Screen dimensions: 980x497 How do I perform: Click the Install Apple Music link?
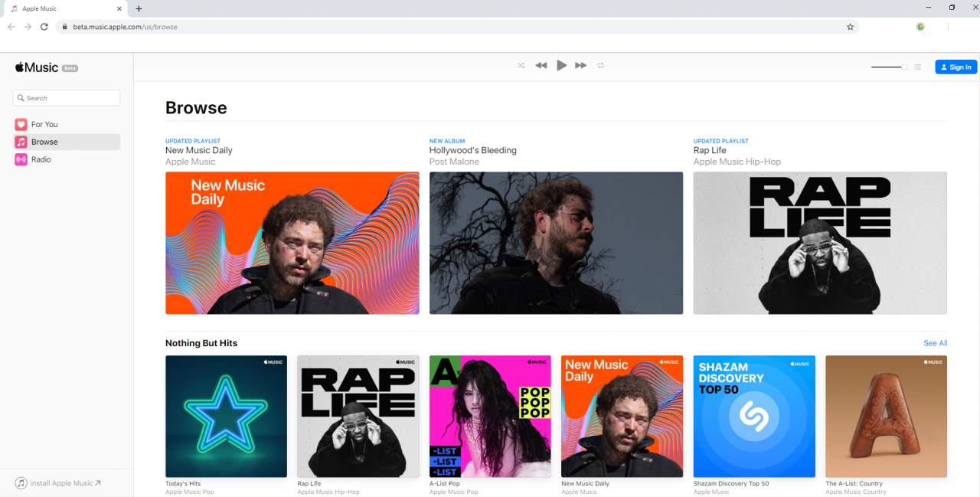click(x=59, y=483)
